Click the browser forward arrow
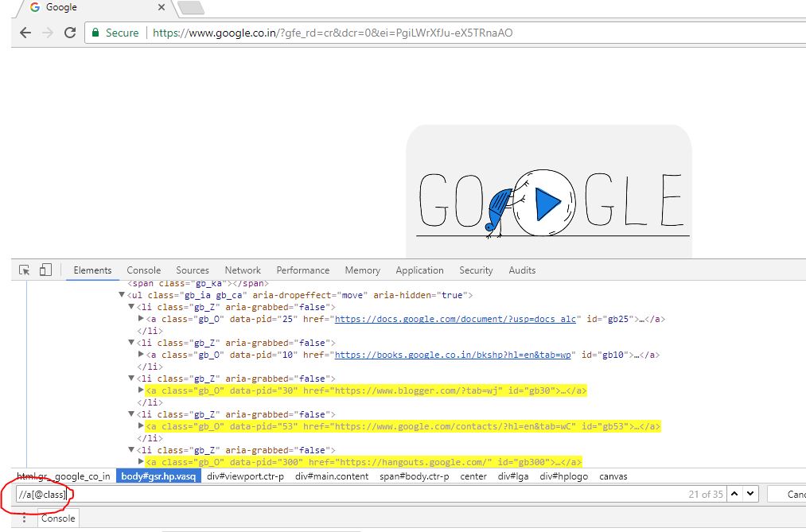This screenshot has height=532, width=806. coord(48,33)
